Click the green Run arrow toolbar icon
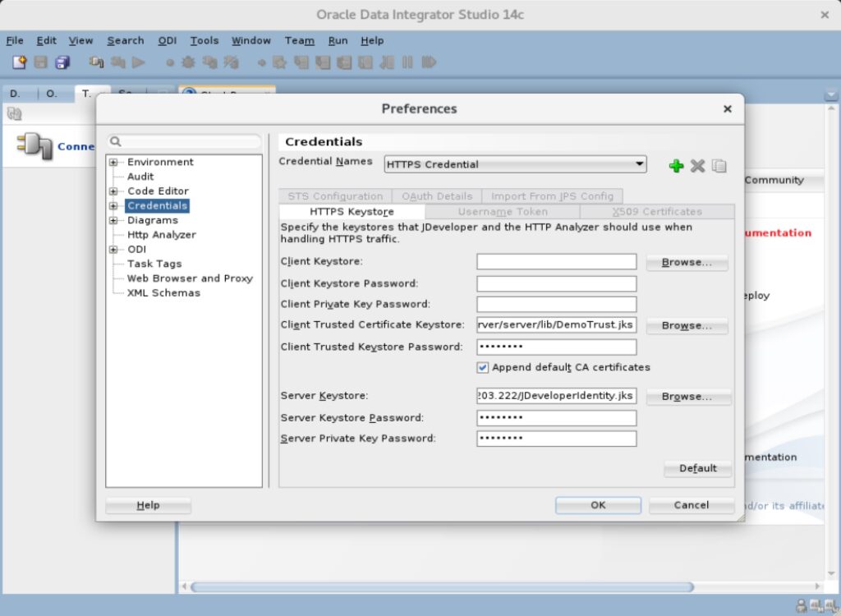The height and width of the screenshot is (616, 841). (x=139, y=62)
